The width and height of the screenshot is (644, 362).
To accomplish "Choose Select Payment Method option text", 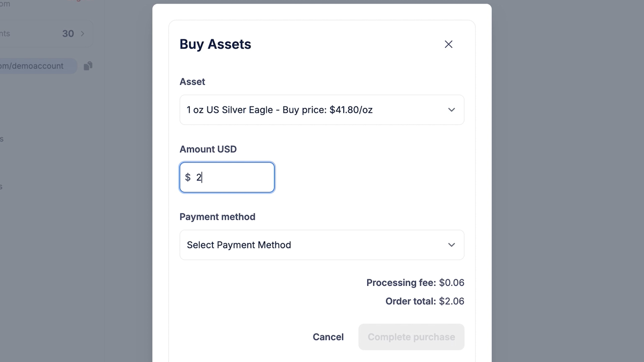I will coord(239,245).
